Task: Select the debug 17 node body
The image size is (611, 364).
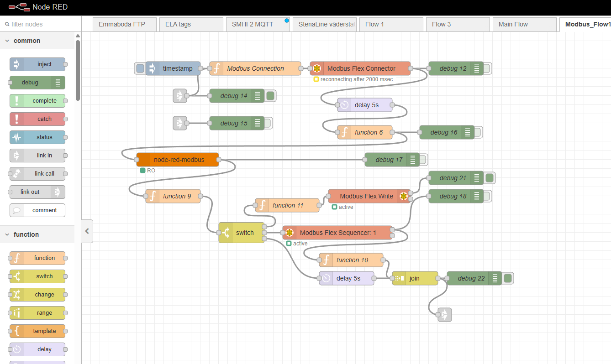Action: click(x=392, y=160)
